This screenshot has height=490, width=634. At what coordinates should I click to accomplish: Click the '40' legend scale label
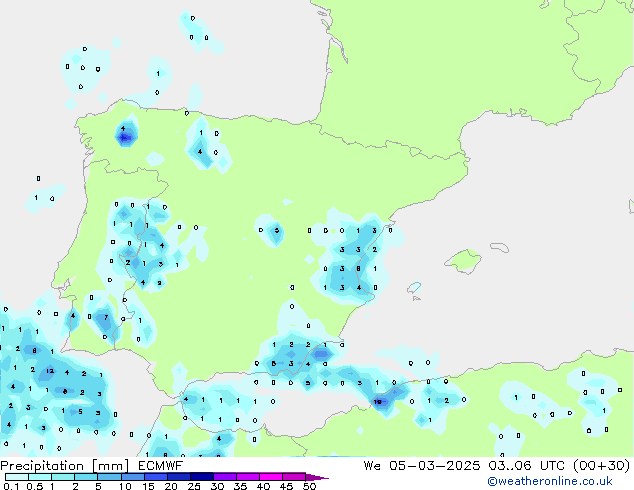click(x=263, y=486)
